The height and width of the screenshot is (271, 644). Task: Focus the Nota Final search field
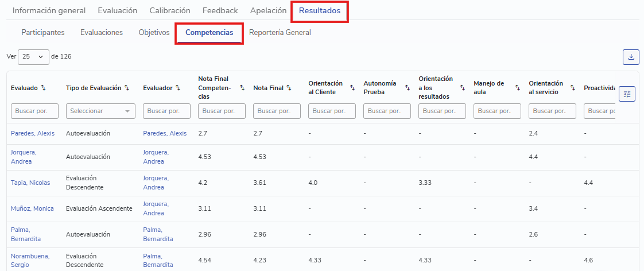pyautogui.click(x=277, y=111)
